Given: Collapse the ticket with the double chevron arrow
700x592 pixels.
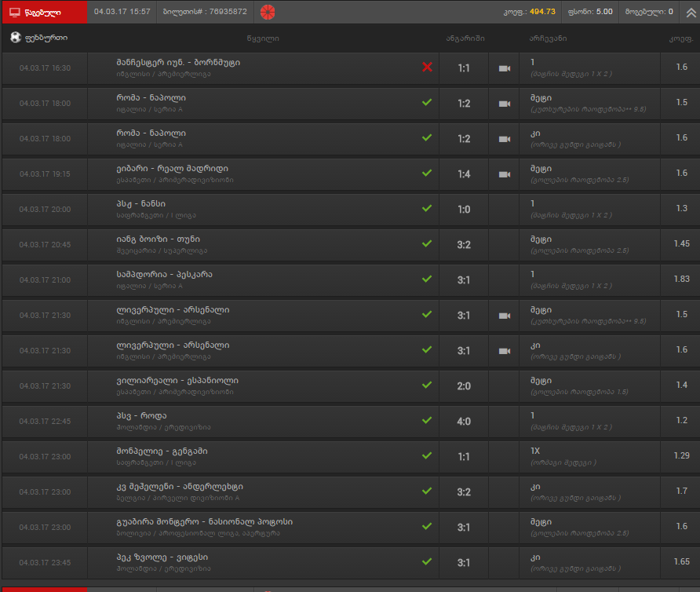Looking at the screenshot, I should (691, 13).
